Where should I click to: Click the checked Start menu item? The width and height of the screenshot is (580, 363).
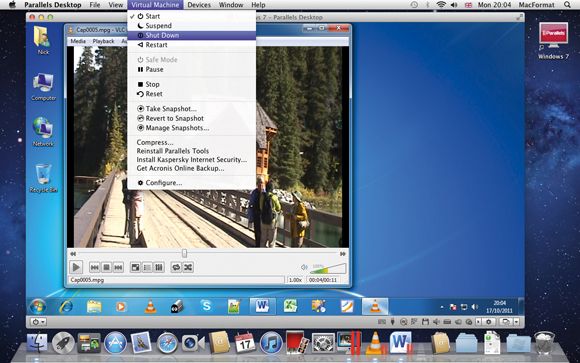pos(192,16)
